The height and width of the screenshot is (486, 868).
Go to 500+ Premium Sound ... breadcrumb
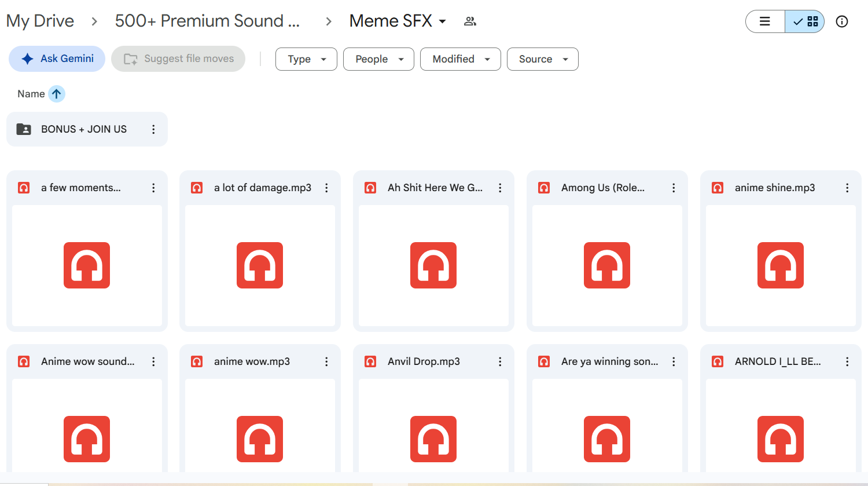point(207,21)
